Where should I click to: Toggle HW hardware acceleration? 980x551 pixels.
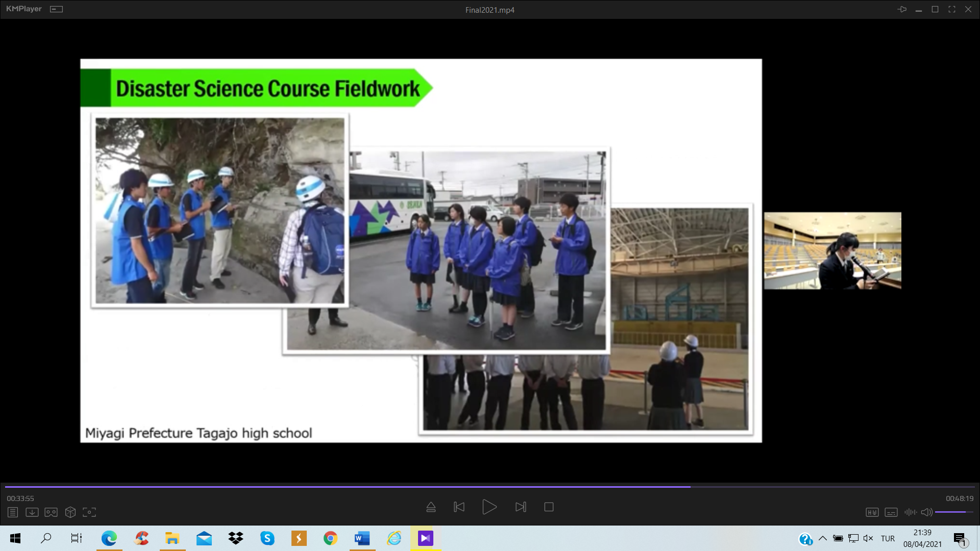[872, 512]
